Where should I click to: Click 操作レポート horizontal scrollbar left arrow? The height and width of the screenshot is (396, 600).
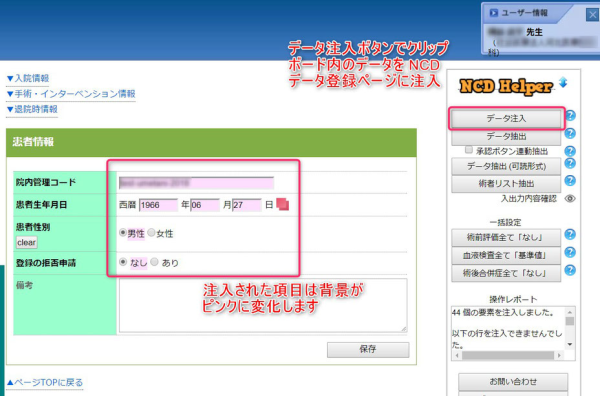point(457,355)
